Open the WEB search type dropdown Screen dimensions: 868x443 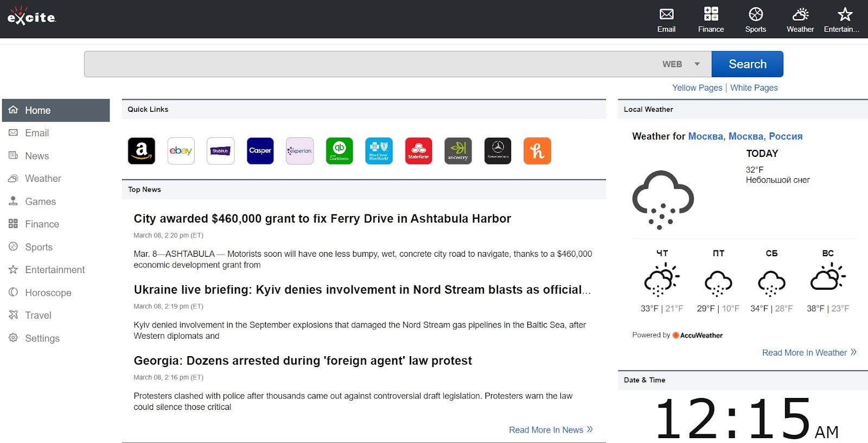point(681,64)
